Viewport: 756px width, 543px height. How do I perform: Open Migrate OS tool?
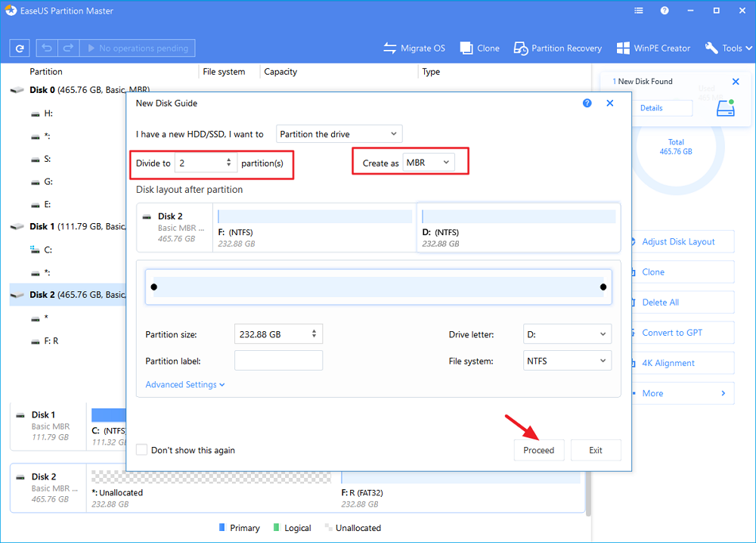coord(414,48)
